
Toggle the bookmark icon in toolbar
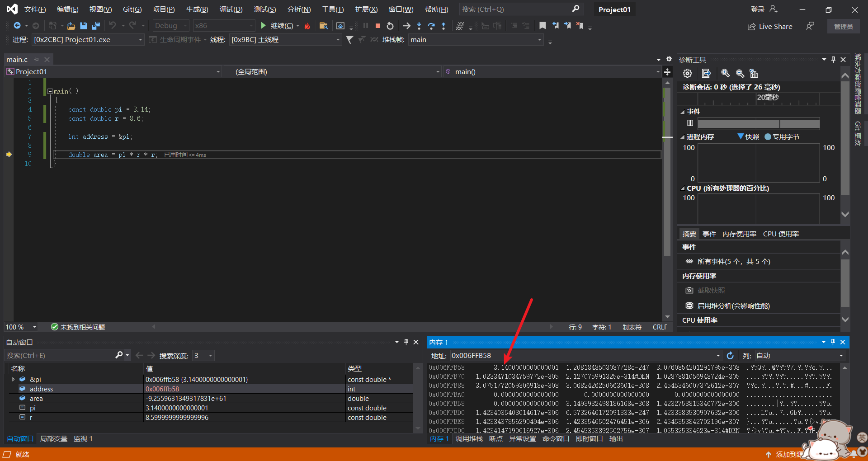click(x=542, y=26)
